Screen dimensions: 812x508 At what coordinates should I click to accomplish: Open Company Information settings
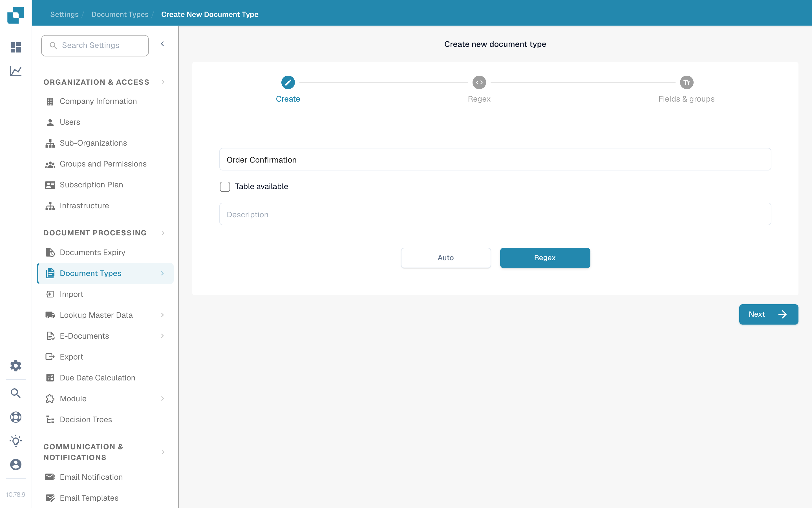(105, 101)
